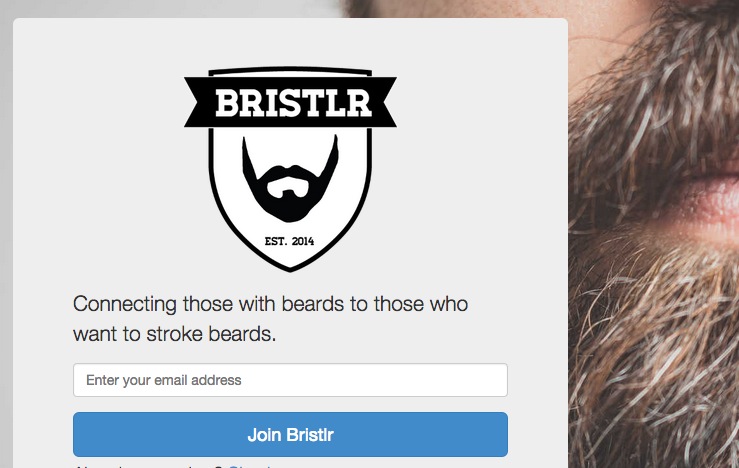Click the 'EST. 2014' text in the logo
The height and width of the screenshot is (468, 739).
[289, 241]
